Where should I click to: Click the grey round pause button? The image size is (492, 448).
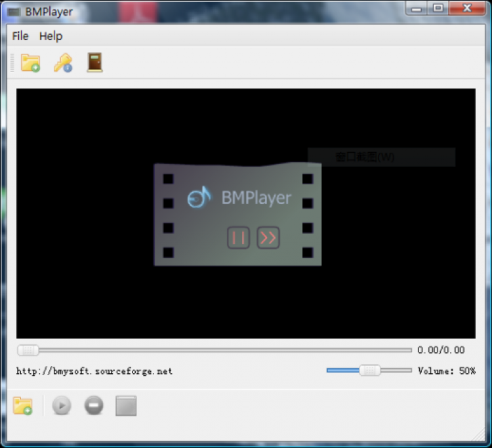[x=94, y=405]
